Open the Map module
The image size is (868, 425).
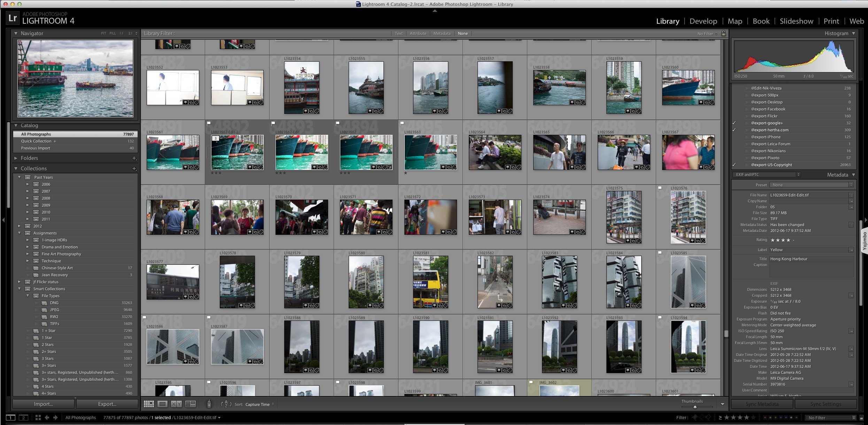735,21
